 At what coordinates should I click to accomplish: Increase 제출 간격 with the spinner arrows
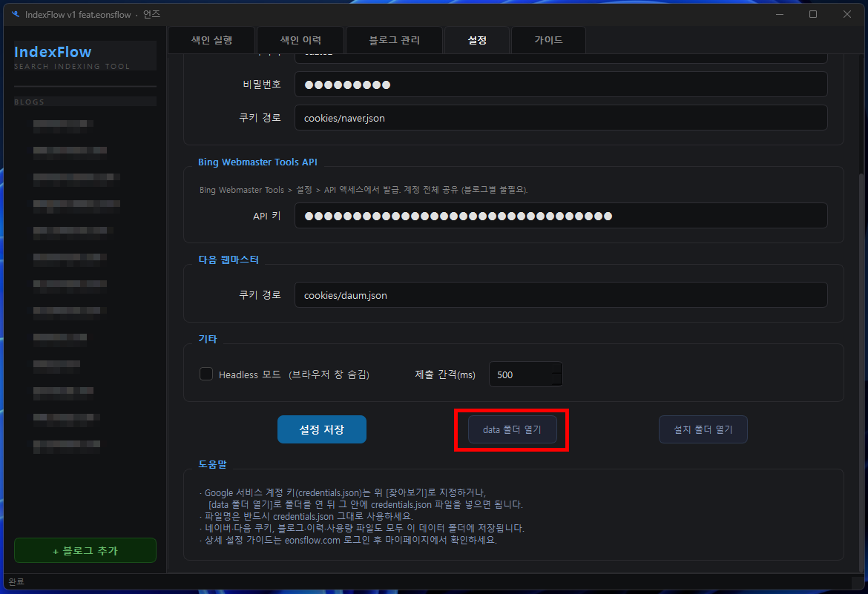coord(557,369)
